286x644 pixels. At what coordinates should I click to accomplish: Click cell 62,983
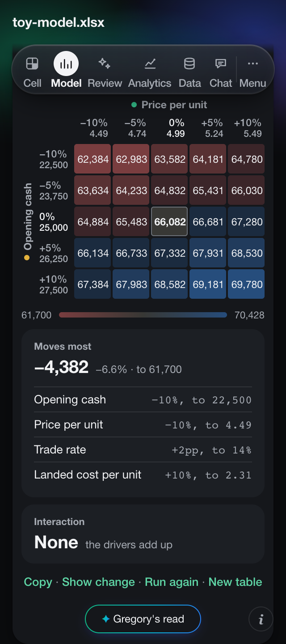click(131, 159)
